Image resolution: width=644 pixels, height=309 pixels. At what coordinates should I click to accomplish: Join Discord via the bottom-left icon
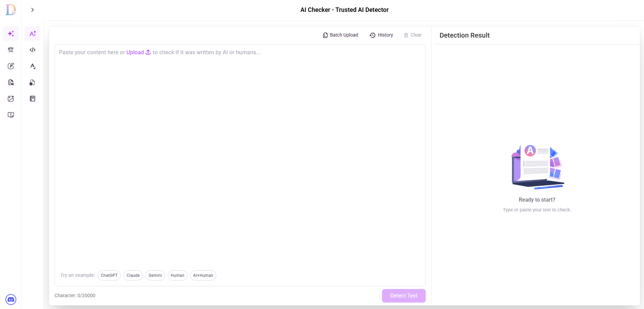coord(11,300)
